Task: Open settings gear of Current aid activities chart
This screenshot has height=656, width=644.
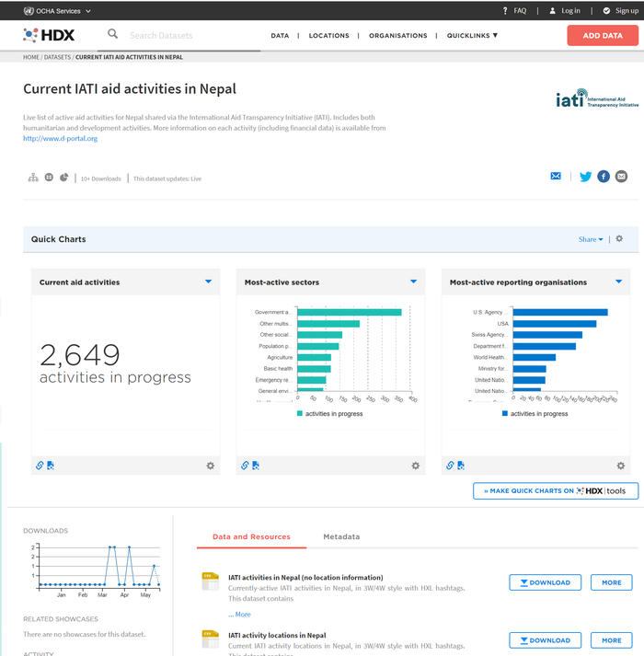Action: pos(211,466)
